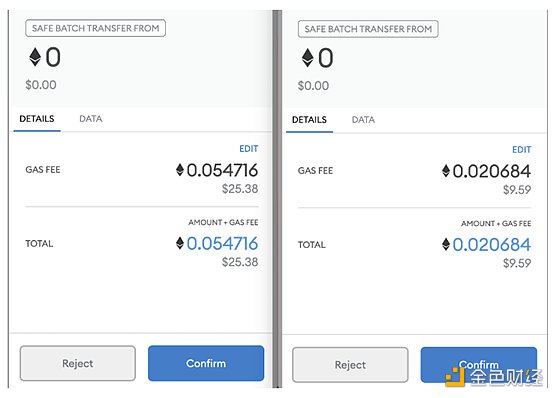Click Ethereum icon beside blue 0.020684 total
The image size is (554, 398).
446,244
